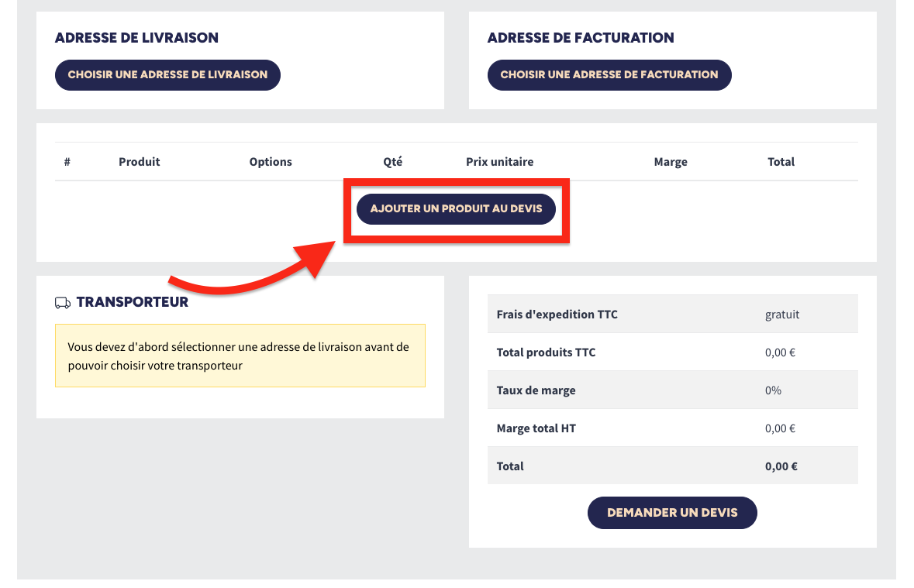The image size is (914, 588).
Task: Click the 'Total' header in product table
Action: point(781,162)
